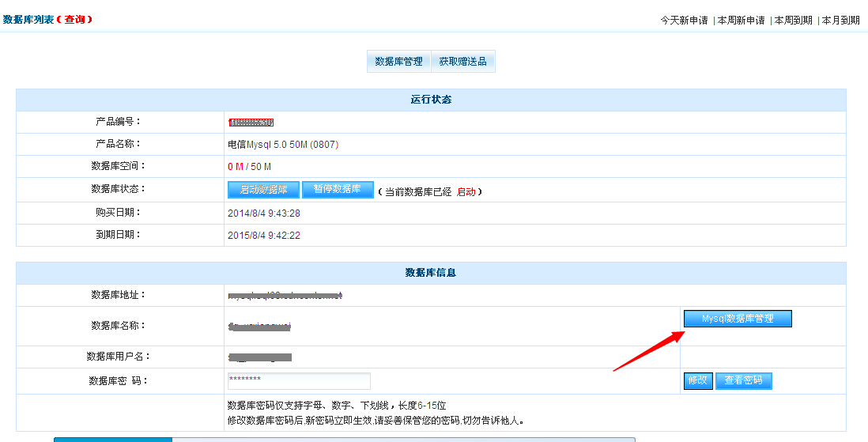Click the 数据库空间 usage 0 M / 50 M
Viewport: 868px width, 442px height.
[249, 167]
